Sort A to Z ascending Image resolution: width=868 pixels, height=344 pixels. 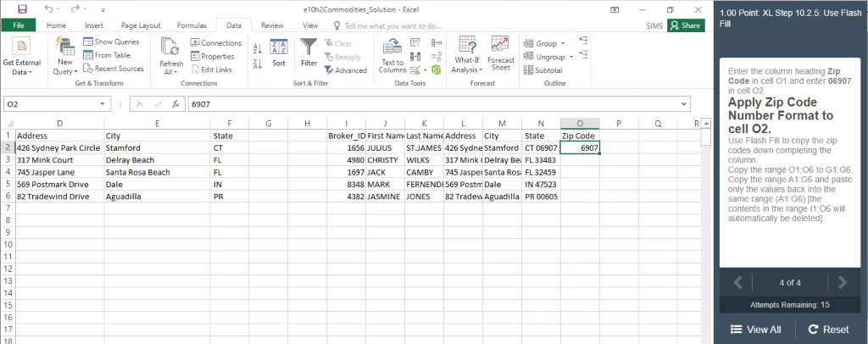click(258, 48)
